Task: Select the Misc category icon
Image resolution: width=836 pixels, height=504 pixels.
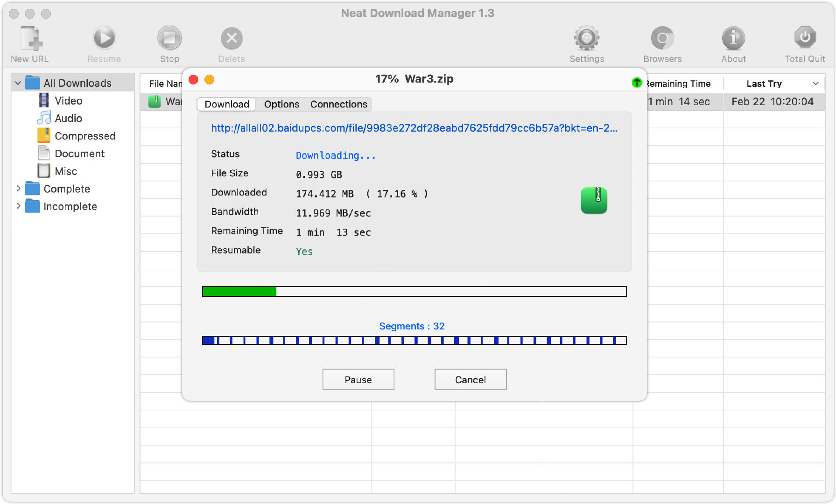Action: [44, 171]
